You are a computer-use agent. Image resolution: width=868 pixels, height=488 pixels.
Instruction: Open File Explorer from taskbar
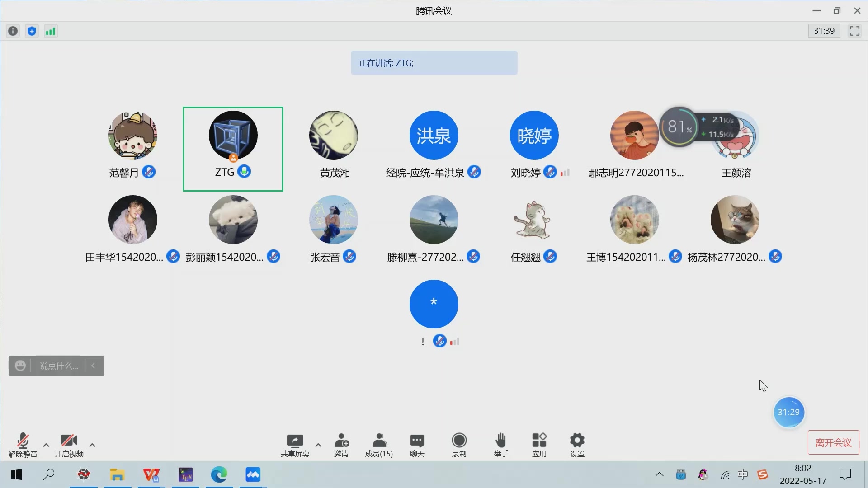point(117,474)
